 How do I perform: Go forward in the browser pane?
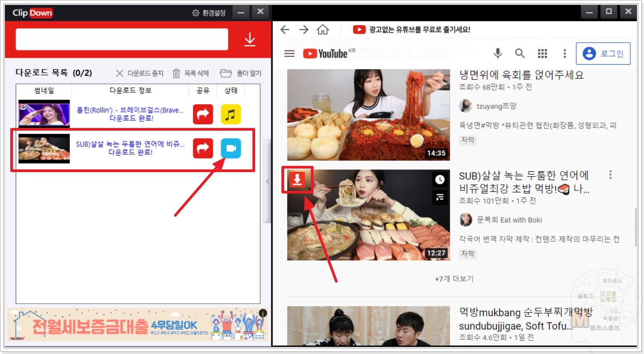pos(304,30)
